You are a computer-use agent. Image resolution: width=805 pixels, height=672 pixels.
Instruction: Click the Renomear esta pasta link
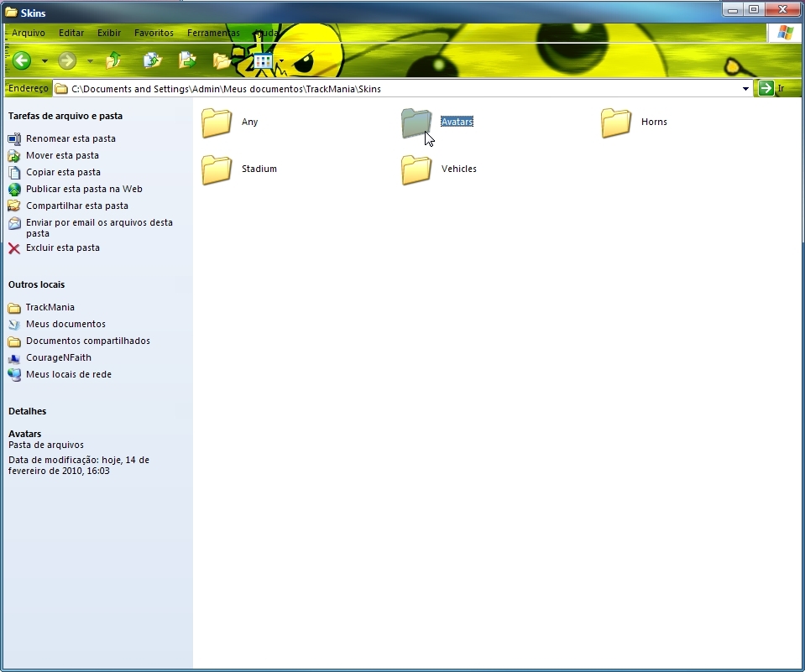coord(71,138)
